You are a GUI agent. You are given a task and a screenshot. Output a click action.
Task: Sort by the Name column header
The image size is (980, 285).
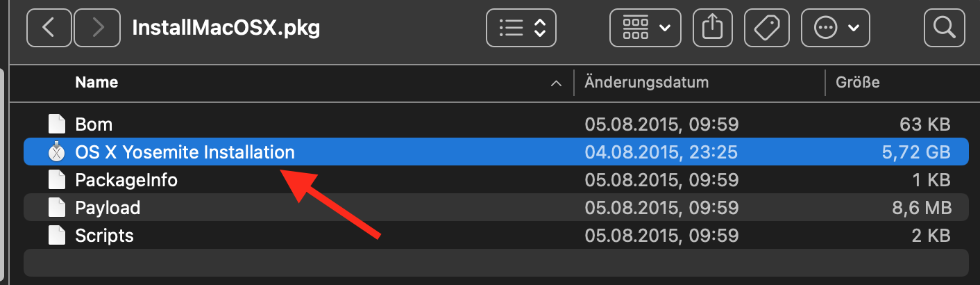click(x=96, y=82)
